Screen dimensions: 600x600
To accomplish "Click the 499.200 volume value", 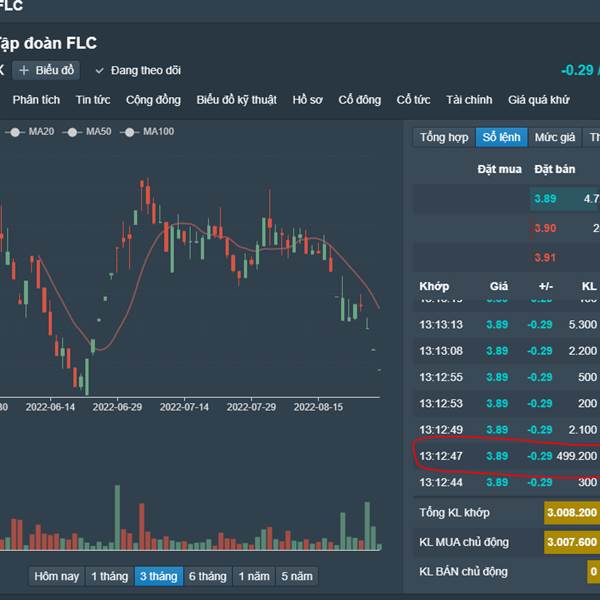I will [577, 456].
